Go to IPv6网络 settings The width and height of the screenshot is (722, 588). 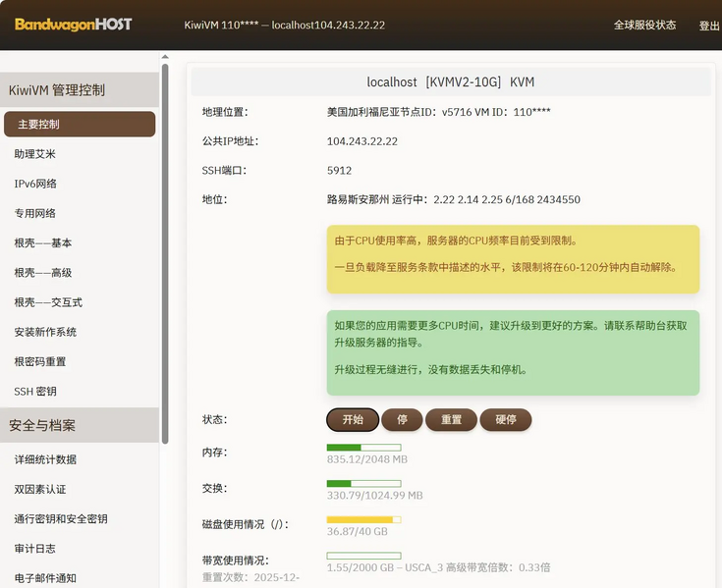click(35, 184)
